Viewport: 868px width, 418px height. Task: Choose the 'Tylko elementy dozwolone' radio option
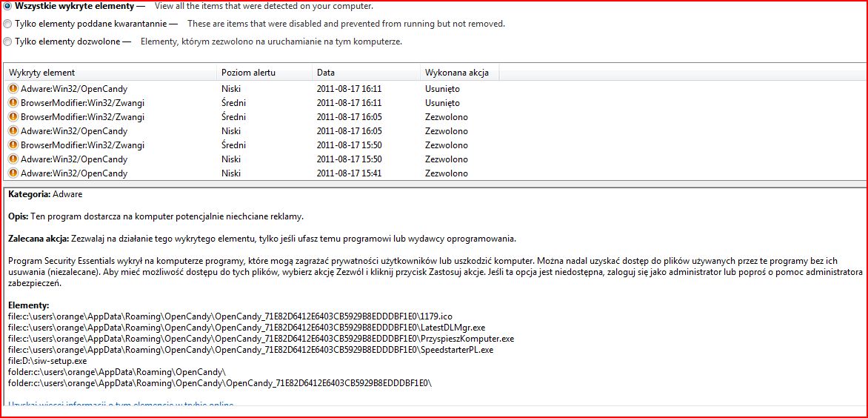point(7,42)
